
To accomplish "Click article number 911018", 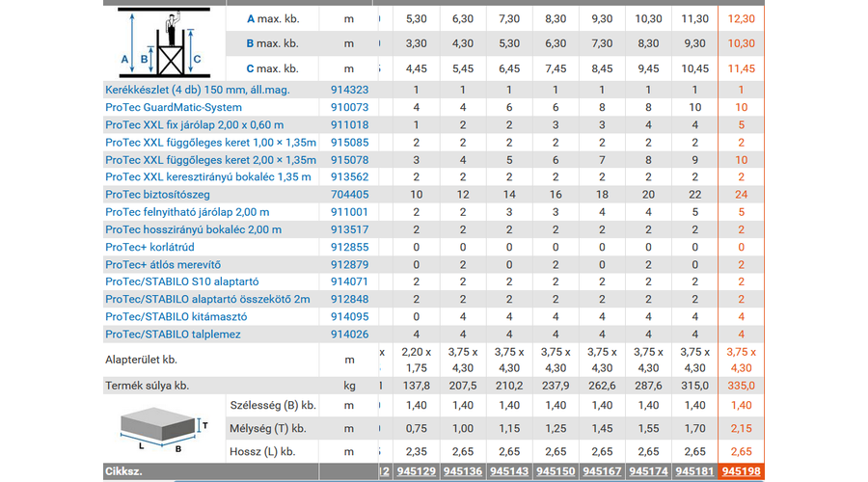I will tap(349, 125).
